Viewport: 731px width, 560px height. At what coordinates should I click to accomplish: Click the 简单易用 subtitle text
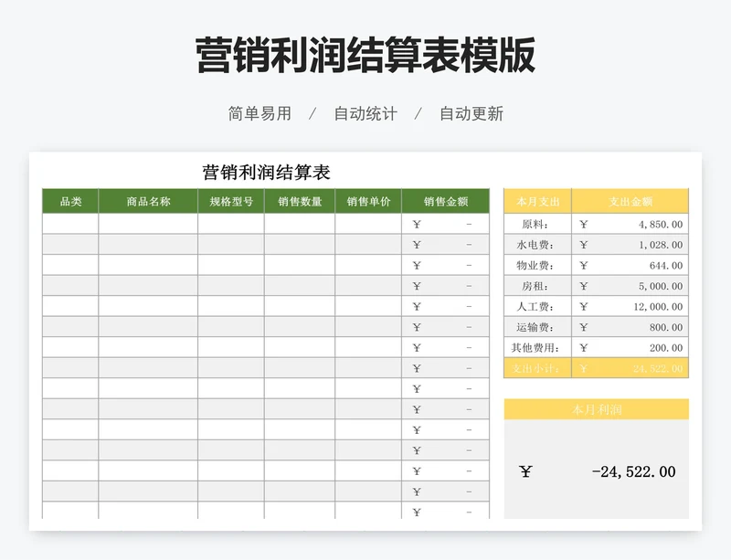pyautogui.click(x=260, y=113)
